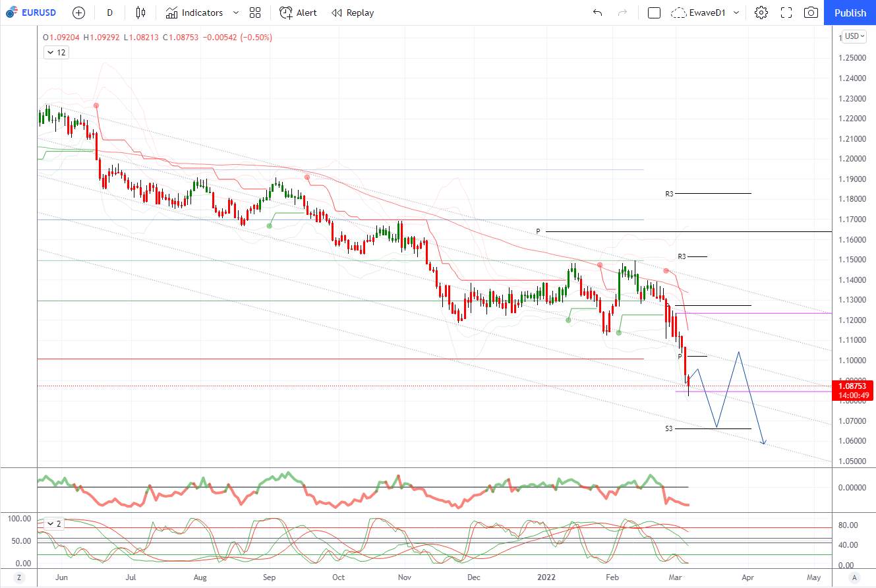Open the select layout square icon
Image resolution: width=876 pixels, height=588 pixels.
click(654, 13)
